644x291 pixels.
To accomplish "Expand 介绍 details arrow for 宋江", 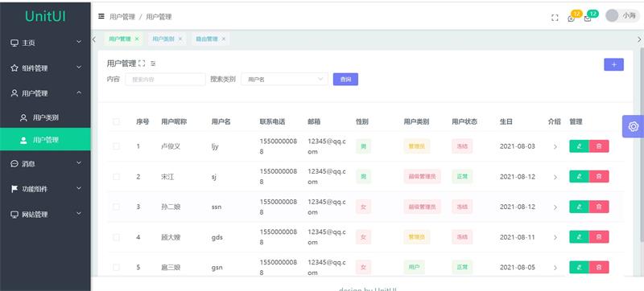I will pos(555,177).
